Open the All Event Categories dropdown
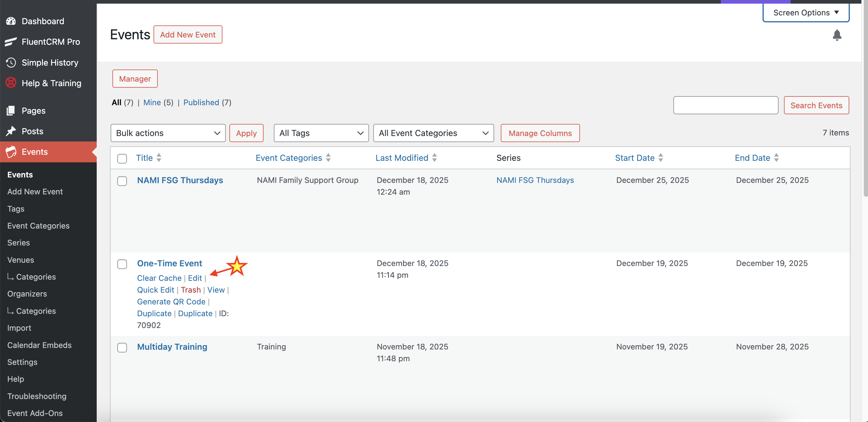The height and width of the screenshot is (422, 868). (x=433, y=133)
